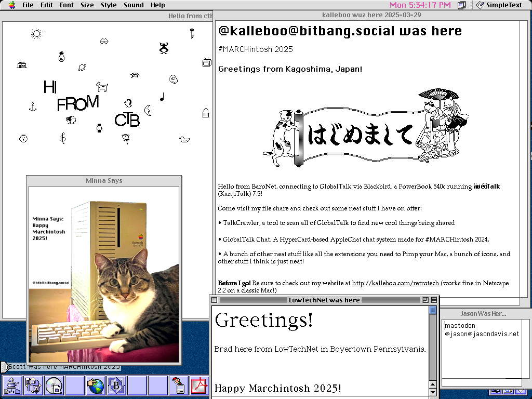Screen dimensions: 532x399
Task: Open the SimpleText application menu
Action: tap(499, 5)
